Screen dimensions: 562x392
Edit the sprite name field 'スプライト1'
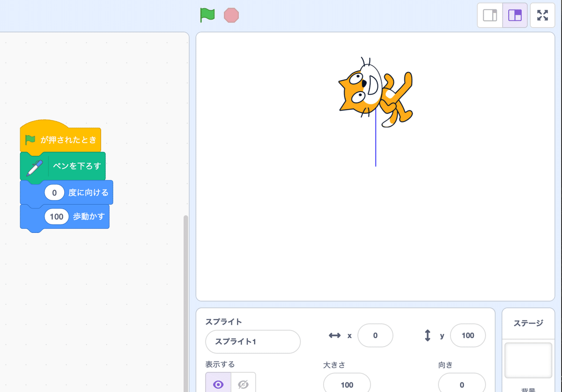pos(253,341)
